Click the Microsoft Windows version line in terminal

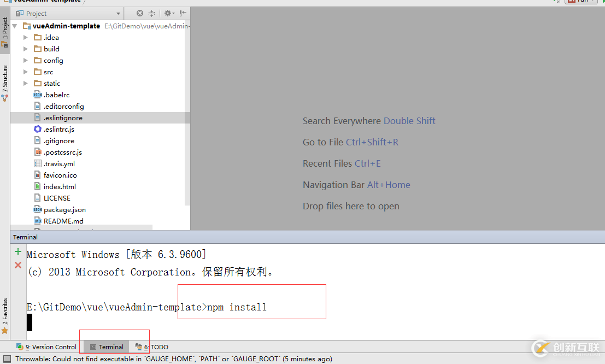116,254
